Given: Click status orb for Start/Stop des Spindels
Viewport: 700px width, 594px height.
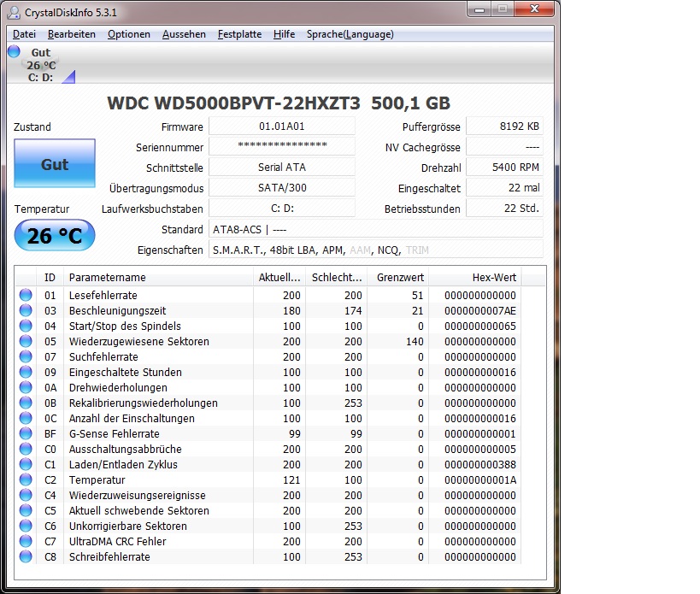Looking at the screenshot, I should pyautogui.click(x=26, y=326).
